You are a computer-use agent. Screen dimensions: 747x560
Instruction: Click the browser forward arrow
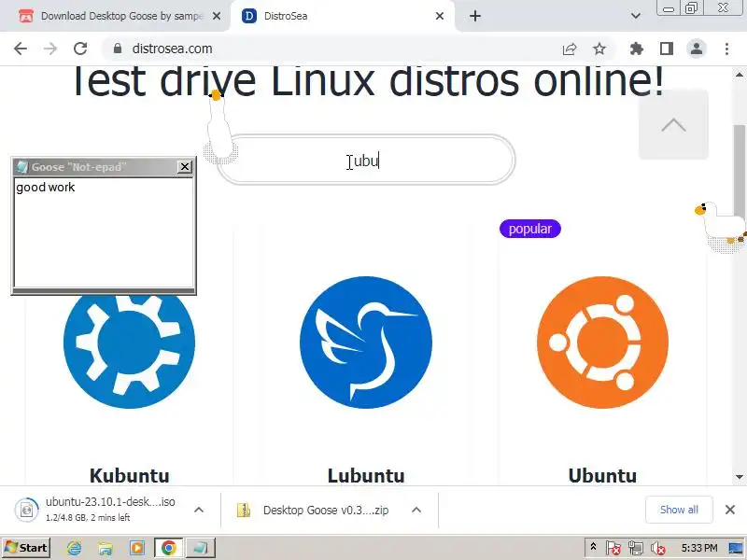pos(50,49)
